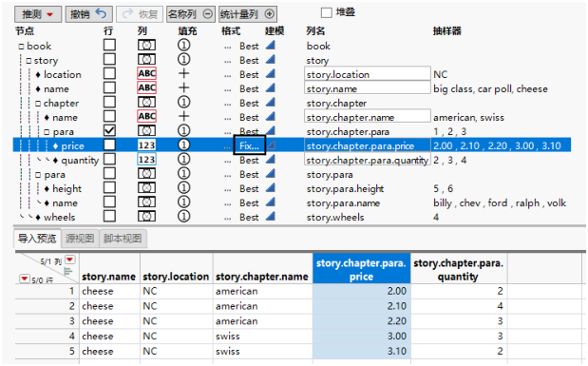Open the columns red triangle menu
588x366 pixels.
coord(70,260)
